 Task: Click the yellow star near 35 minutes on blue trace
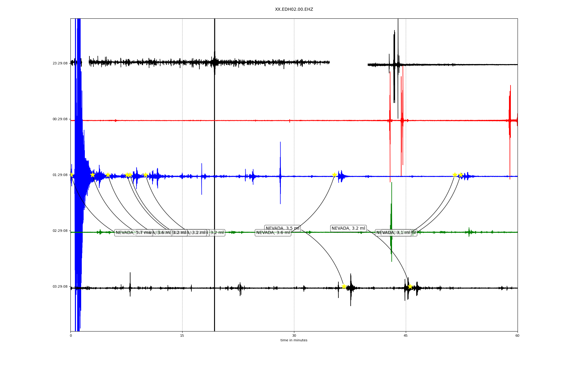click(334, 175)
